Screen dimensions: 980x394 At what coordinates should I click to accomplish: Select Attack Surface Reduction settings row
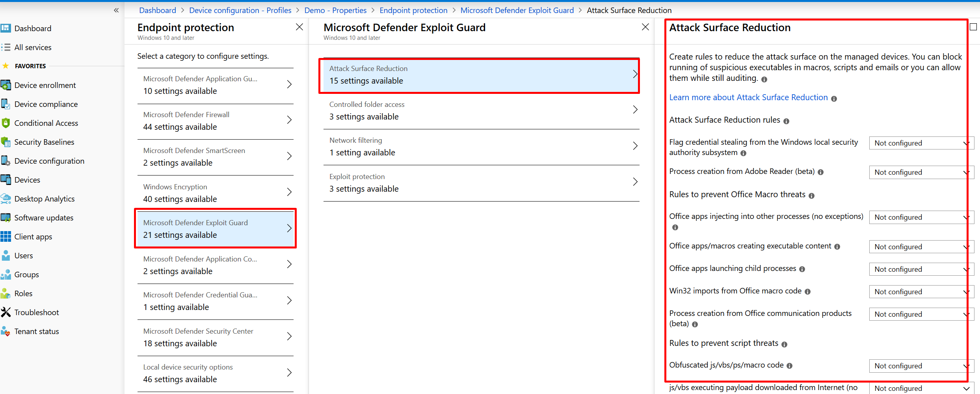pos(481,75)
